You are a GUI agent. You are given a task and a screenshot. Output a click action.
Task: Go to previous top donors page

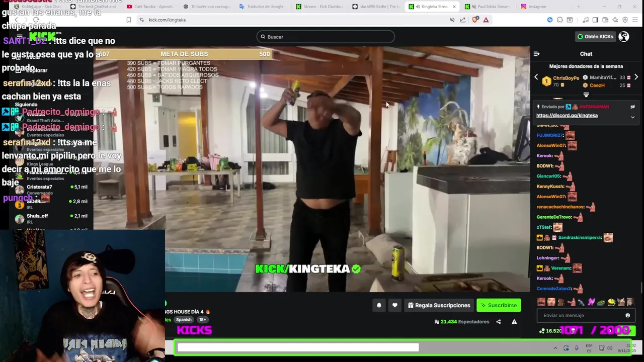tap(536, 77)
